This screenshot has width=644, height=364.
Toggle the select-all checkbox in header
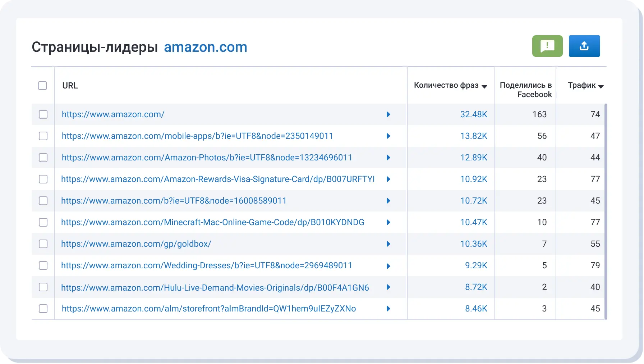[x=42, y=86]
